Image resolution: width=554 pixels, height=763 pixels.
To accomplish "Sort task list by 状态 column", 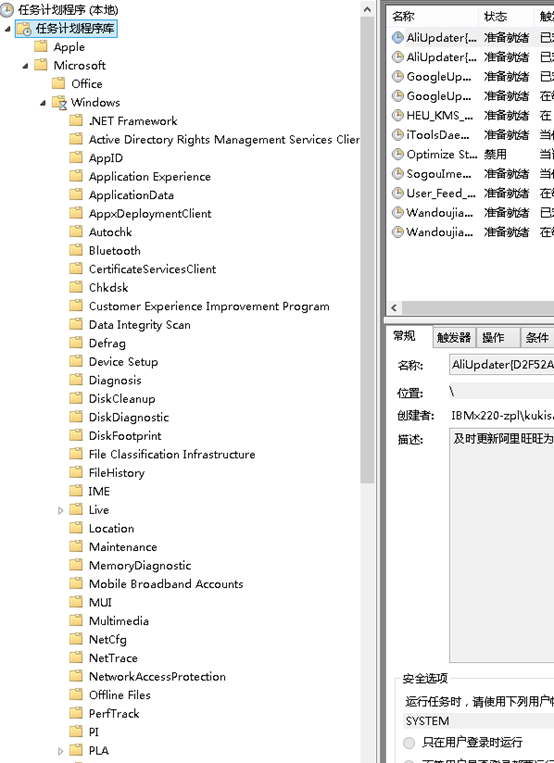I will (506, 17).
